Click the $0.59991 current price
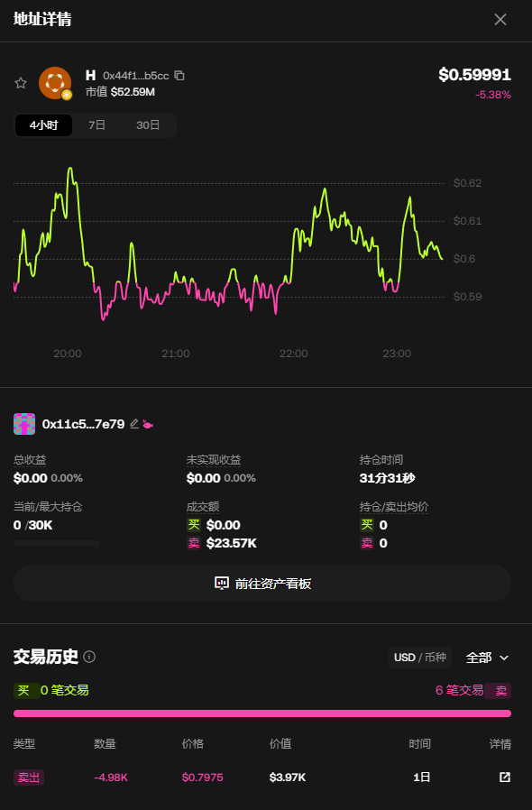The height and width of the screenshot is (810, 532). pyautogui.click(x=474, y=74)
